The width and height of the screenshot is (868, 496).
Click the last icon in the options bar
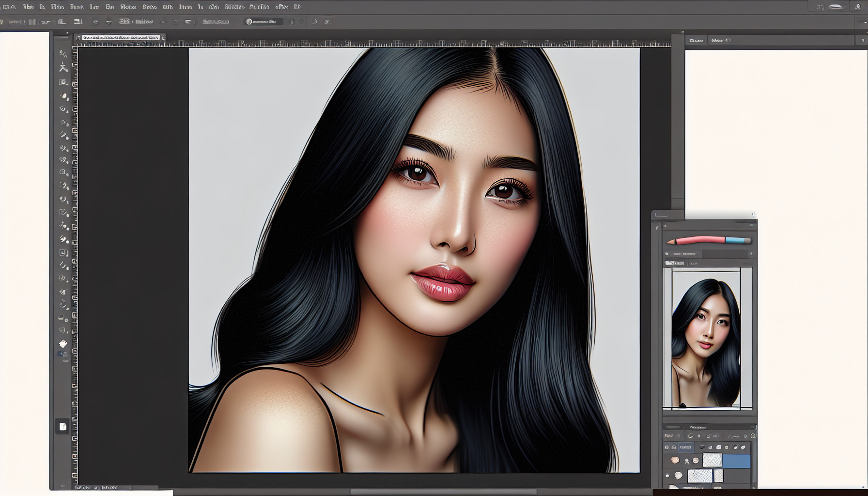327,22
